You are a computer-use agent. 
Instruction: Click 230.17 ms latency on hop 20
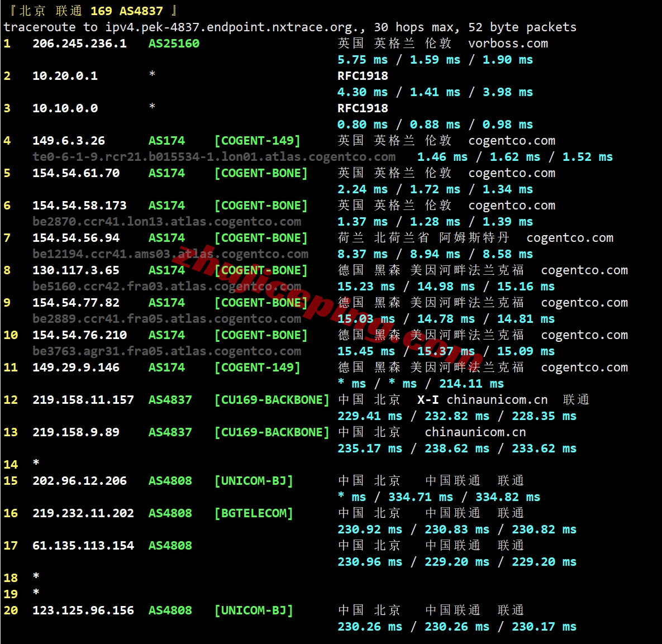[x=544, y=627]
